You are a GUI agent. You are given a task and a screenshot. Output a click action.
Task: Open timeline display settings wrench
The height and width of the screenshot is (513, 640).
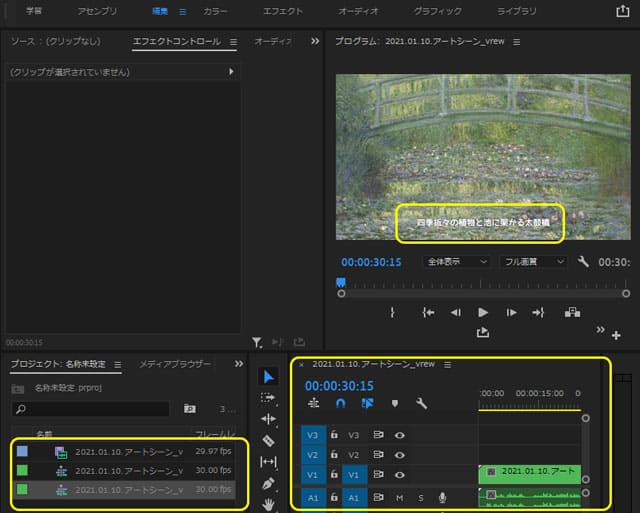[x=421, y=403]
